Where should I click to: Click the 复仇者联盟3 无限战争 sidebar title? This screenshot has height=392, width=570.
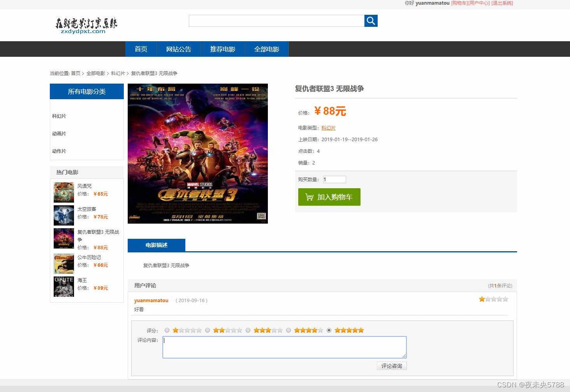tap(98, 236)
